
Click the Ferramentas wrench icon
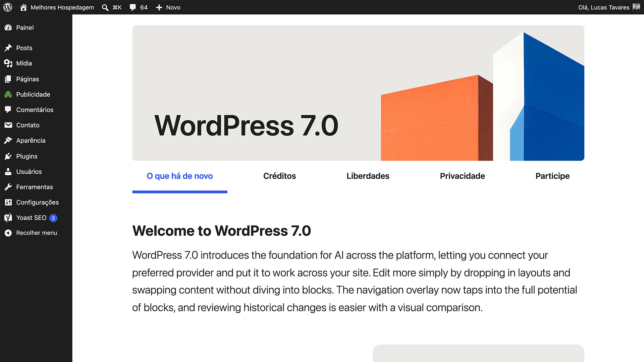click(x=8, y=187)
